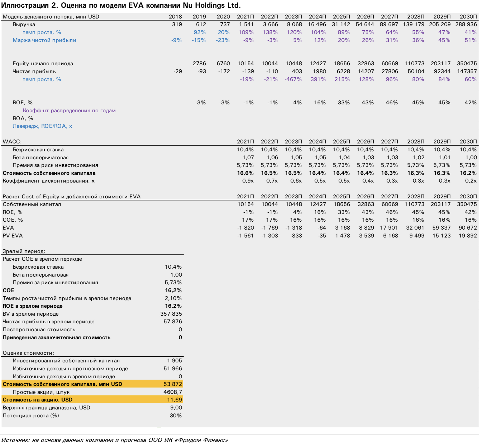Click PV EVA value -35
Viewport: 479px width, 448px height.
tap(322, 236)
